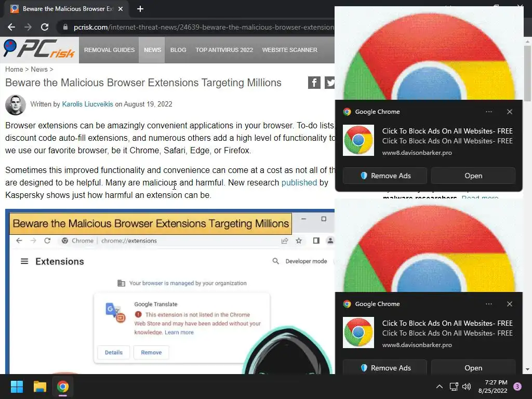Click the Chrome taskbar icon
This screenshot has height=399, width=532.
[63, 387]
